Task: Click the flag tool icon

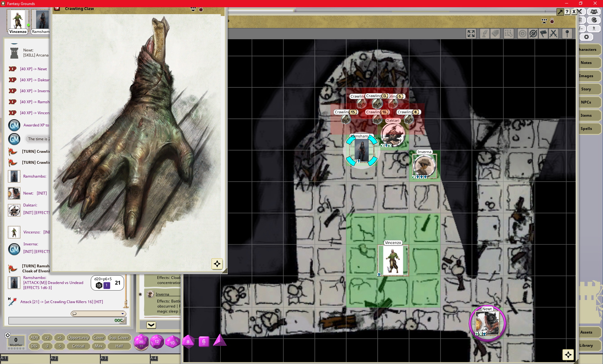Action: click(x=543, y=34)
